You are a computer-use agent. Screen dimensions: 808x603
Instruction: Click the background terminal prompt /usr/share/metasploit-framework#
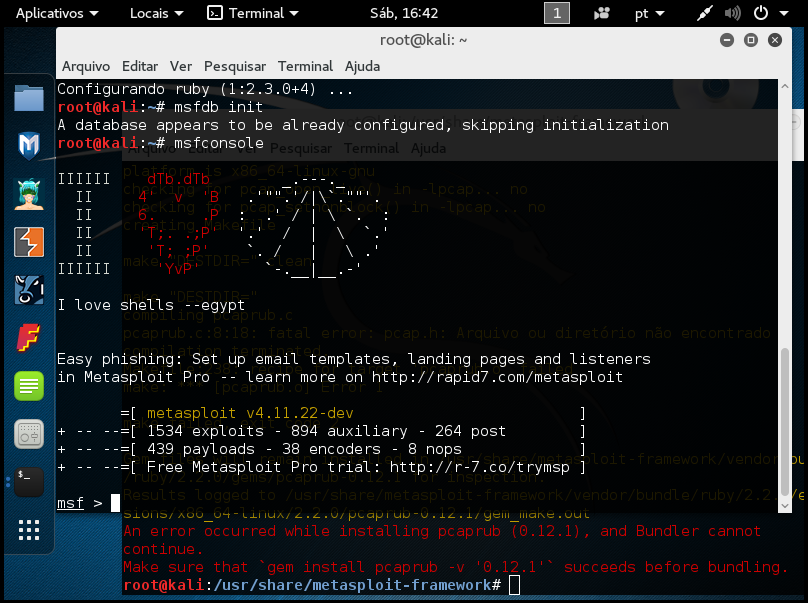click(x=312, y=585)
